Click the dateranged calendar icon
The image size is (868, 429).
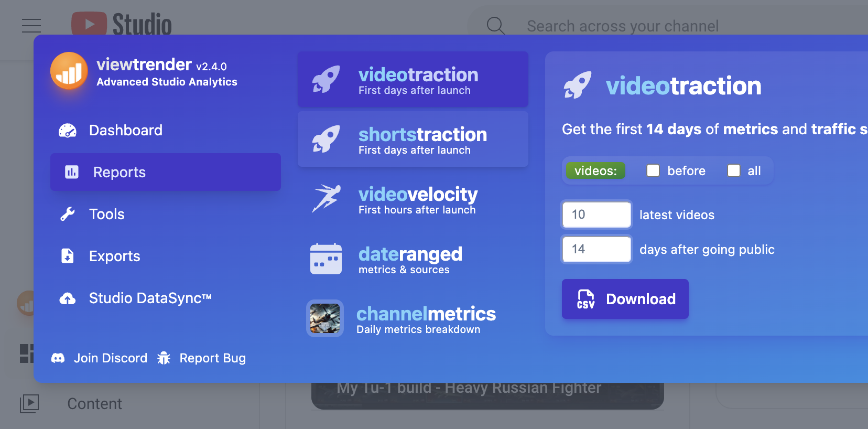coord(326,259)
